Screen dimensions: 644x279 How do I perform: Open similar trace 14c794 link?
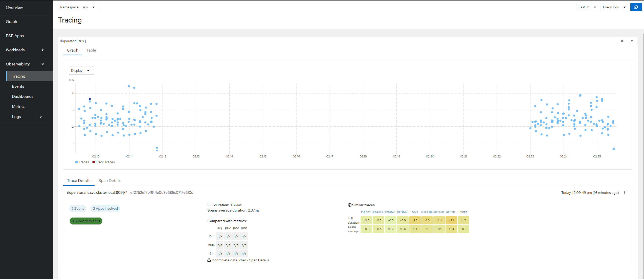tap(365, 212)
